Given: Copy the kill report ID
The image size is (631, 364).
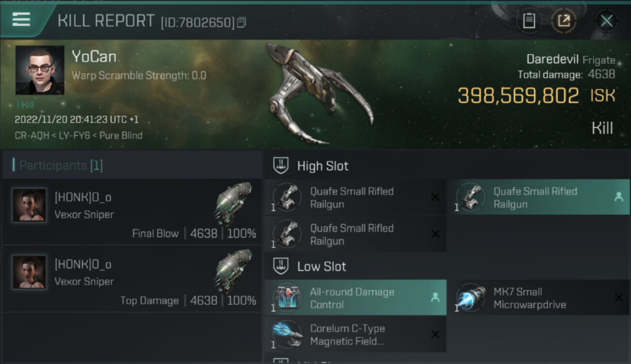Looking at the screenshot, I should point(242,22).
